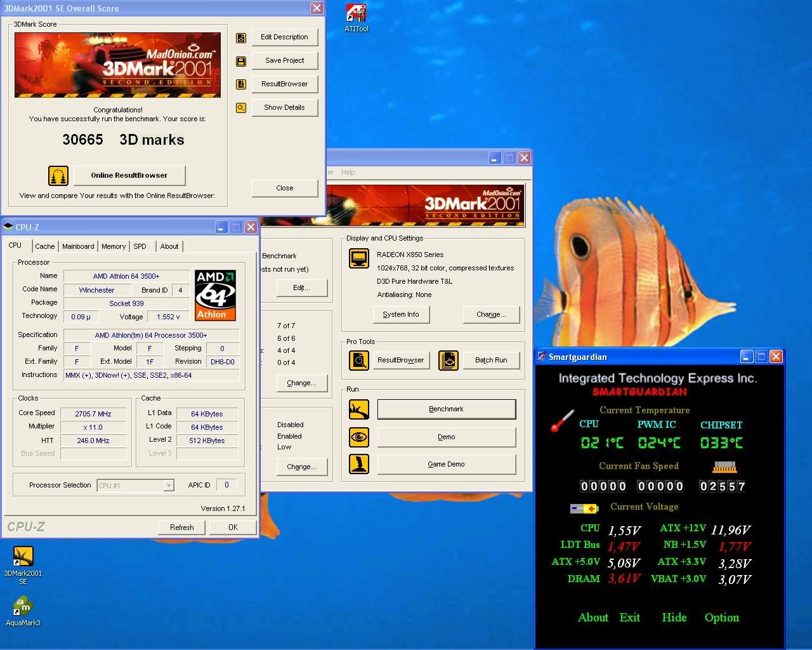Viewport: 812px width, 650px height.
Task: Click the Edit... button in 3DMark2001
Action: [301, 288]
